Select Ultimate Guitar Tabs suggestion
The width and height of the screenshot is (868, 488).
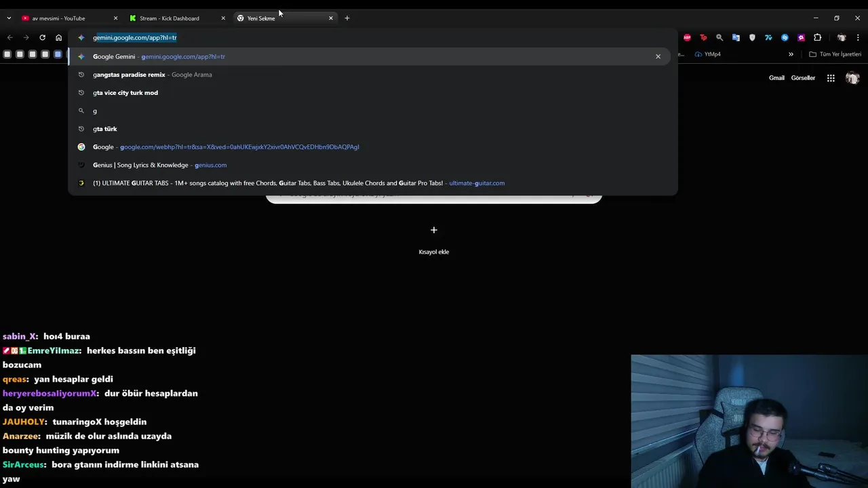click(370, 183)
